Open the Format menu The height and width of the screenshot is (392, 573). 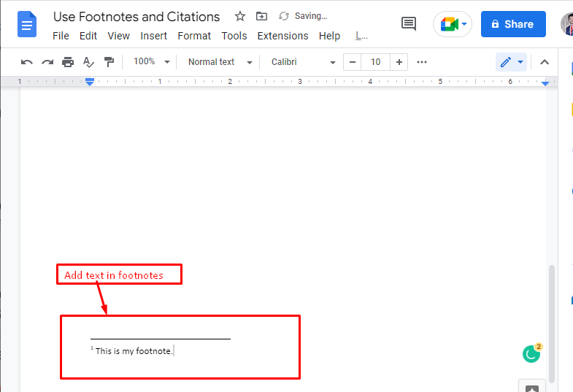194,36
